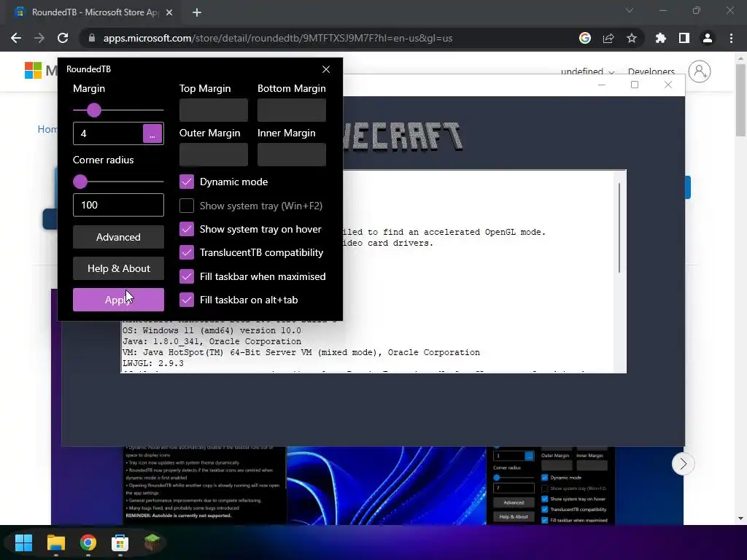
Task: Click the Top Margin field
Action: click(x=214, y=110)
